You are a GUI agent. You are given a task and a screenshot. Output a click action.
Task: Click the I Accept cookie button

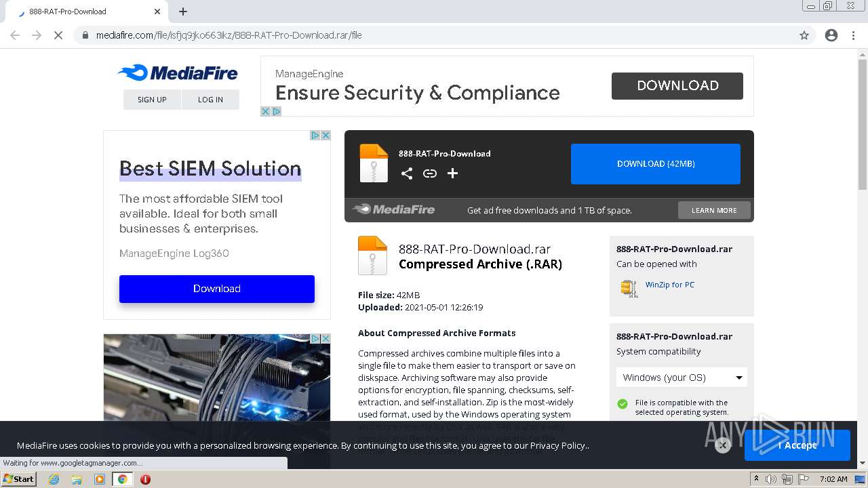(797, 445)
